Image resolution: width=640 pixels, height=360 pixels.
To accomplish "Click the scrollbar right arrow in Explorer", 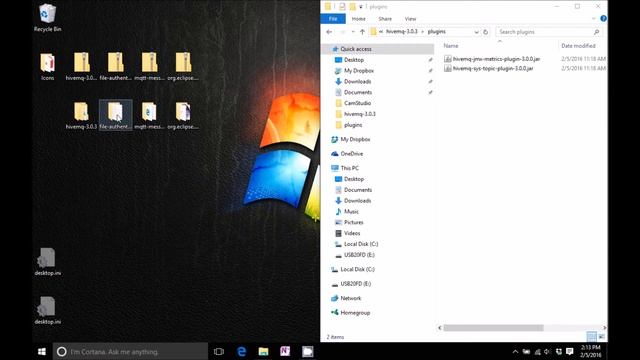I will pos(604,328).
